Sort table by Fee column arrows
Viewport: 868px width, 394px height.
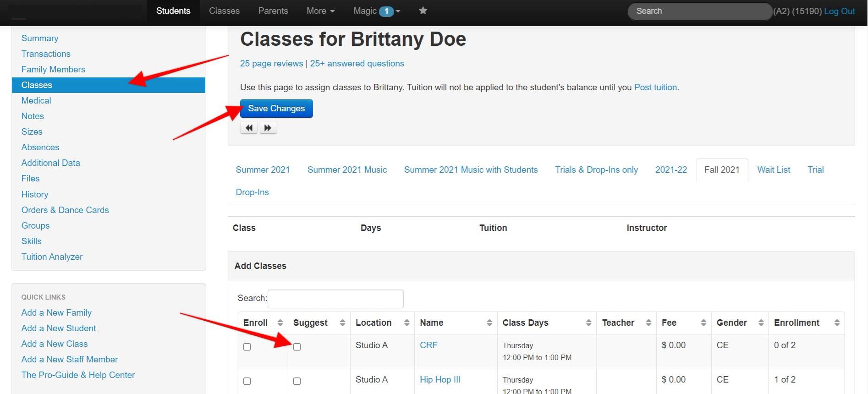pos(703,323)
